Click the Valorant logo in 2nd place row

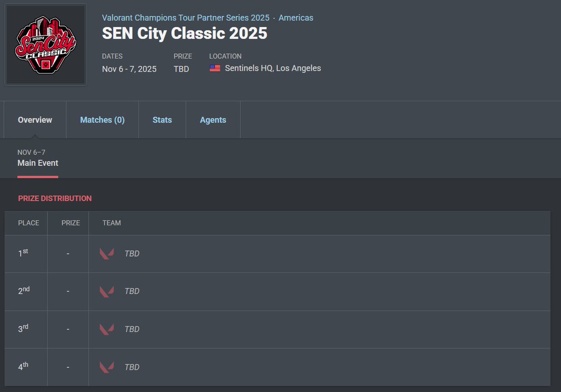point(107,292)
